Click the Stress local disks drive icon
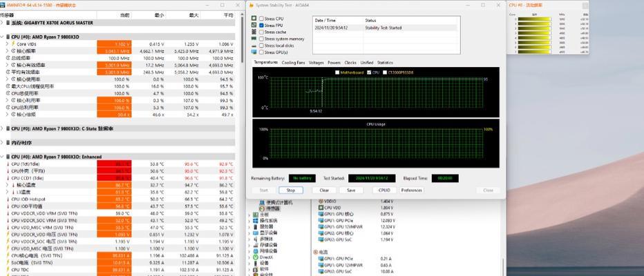Screen dimensions: 644x276 pos(254,46)
